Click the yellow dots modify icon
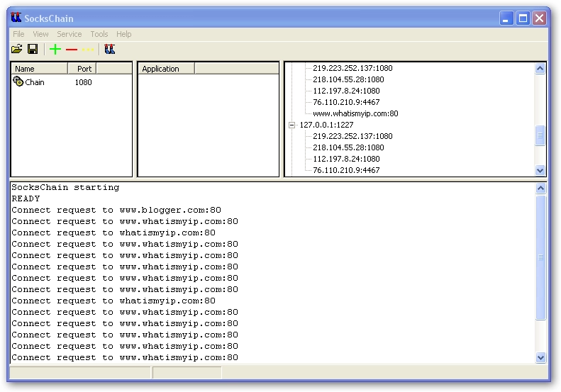Viewport: 561px width, 392px height. tap(88, 50)
